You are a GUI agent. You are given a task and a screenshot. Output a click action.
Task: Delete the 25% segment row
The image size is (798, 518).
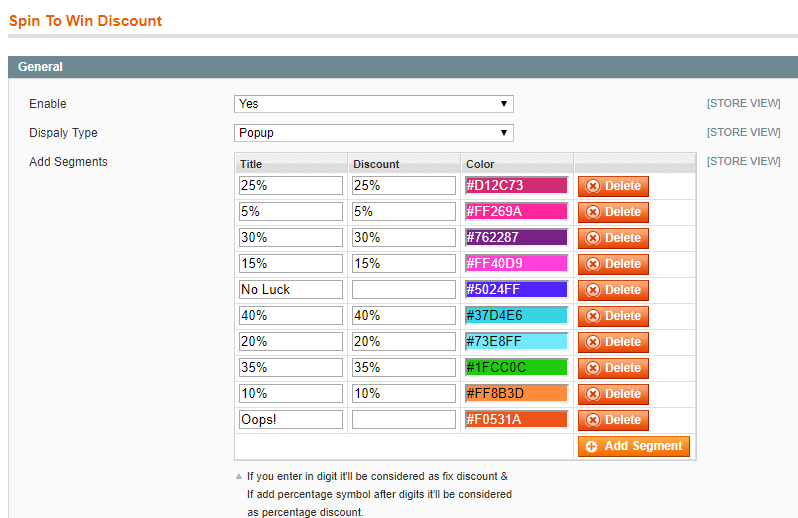[x=612, y=186]
